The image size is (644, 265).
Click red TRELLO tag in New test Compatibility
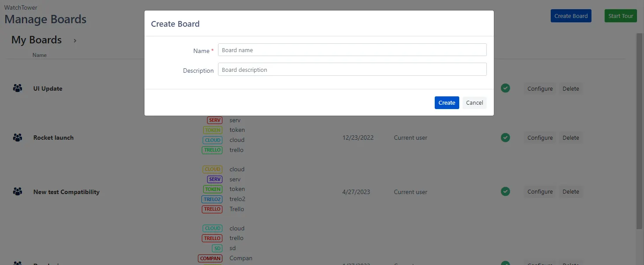[212, 209]
